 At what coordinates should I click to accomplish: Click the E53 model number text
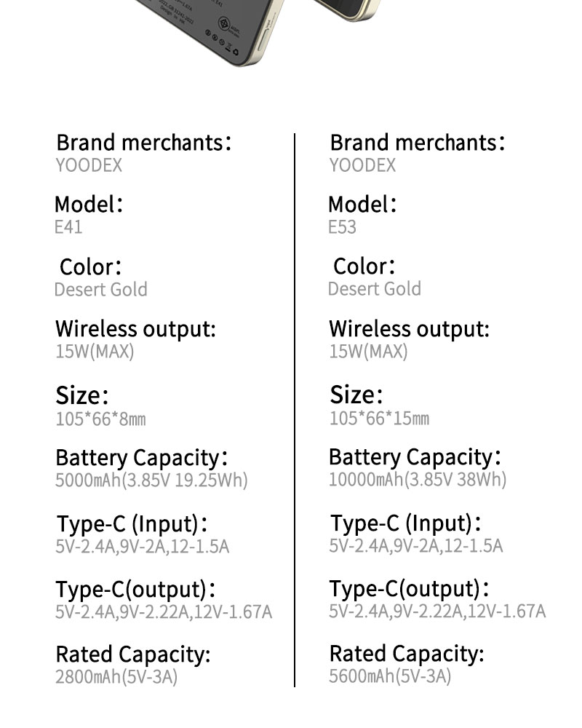pyautogui.click(x=342, y=227)
